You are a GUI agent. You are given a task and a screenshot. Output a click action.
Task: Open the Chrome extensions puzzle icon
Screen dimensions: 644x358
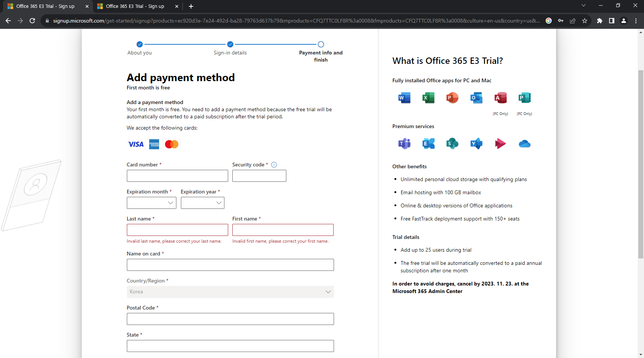click(x=600, y=21)
